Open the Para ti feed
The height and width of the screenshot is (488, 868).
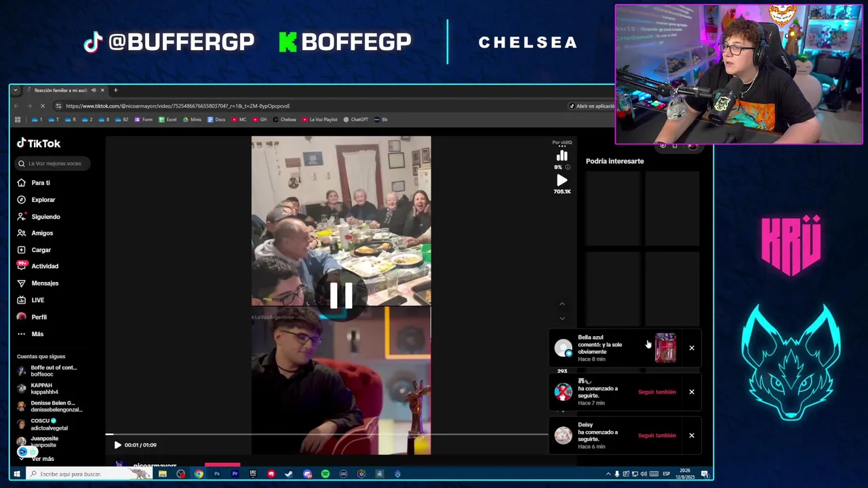tap(34, 183)
